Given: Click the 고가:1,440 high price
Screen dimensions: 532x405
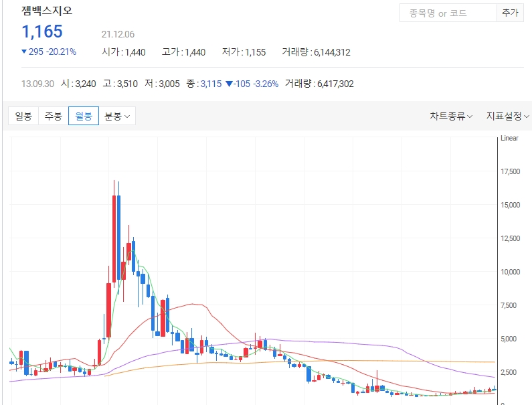Looking at the screenshot, I should tap(183, 52).
